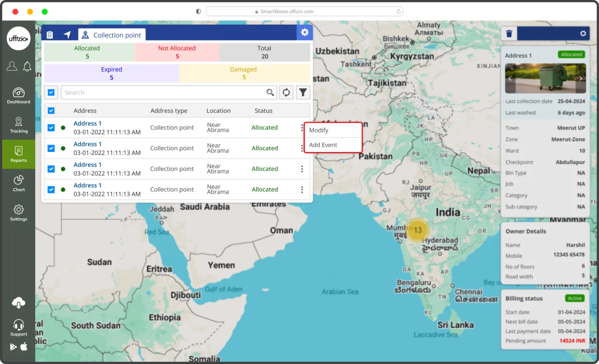Go to Tracking in the sidebar
Viewport: 599px width, 364px height.
pyautogui.click(x=18, y=125)
